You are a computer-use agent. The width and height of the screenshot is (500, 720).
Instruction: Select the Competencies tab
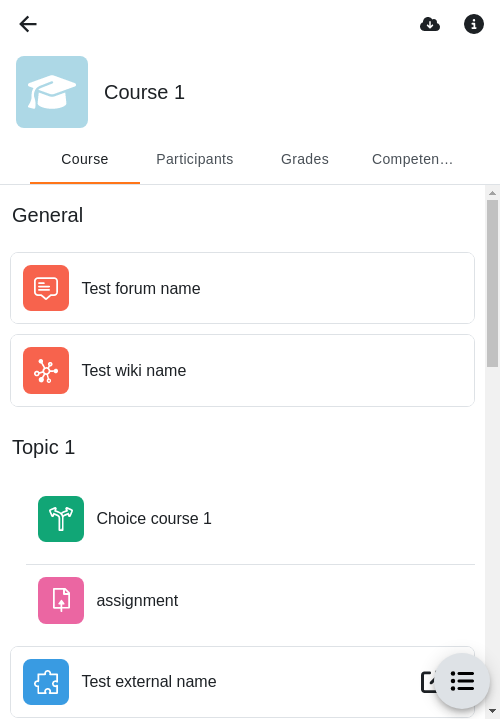pyautogui.click(x=412, y=159)
